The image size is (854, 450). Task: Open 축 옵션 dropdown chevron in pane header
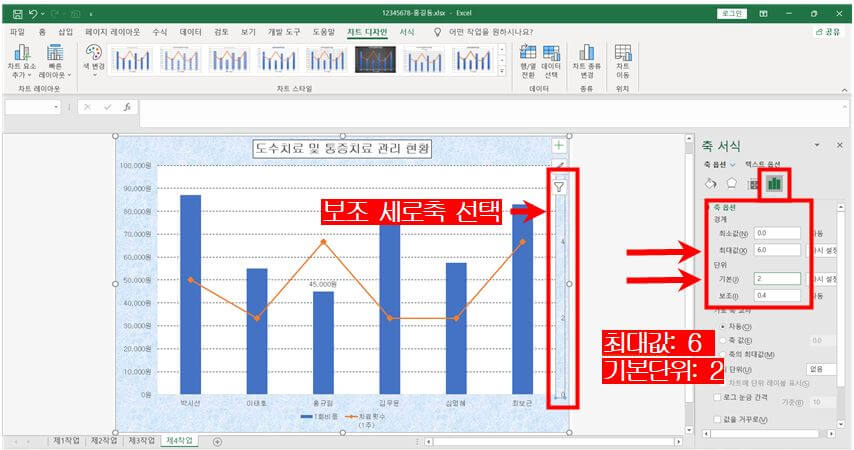tap(733, 165)
